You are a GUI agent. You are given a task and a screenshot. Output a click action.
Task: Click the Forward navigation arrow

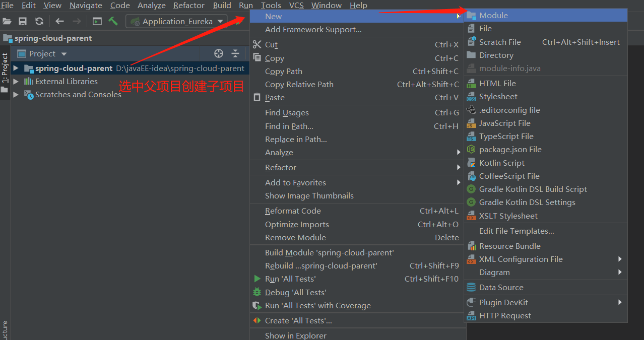pos(76,21)
